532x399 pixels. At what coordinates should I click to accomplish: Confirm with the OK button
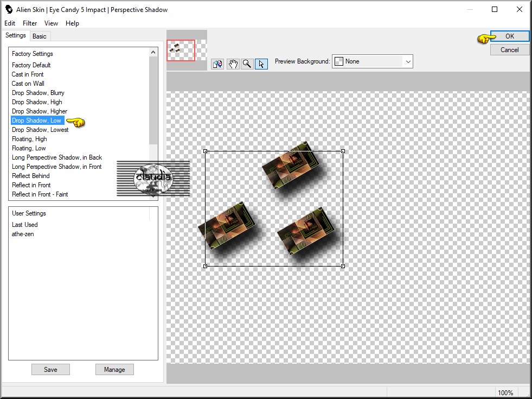tap(510, 36)
